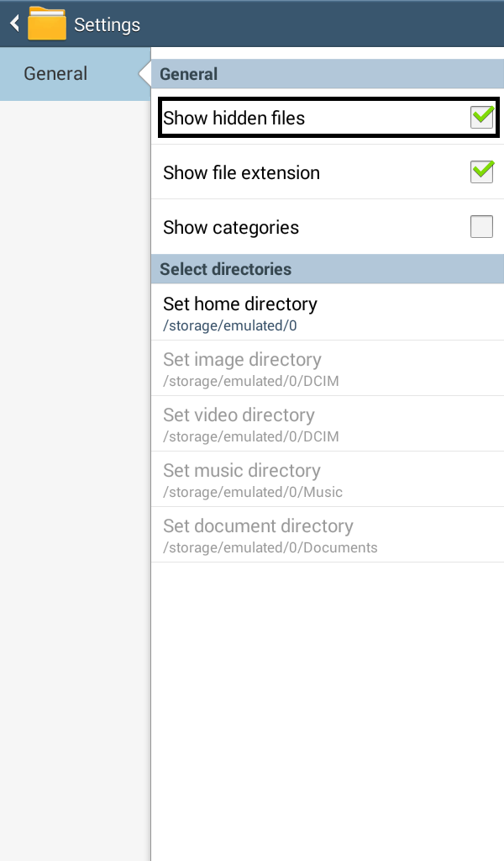Click the Show categories label
The width and height of the screenshot is (504, 861).
coord(231,228)
